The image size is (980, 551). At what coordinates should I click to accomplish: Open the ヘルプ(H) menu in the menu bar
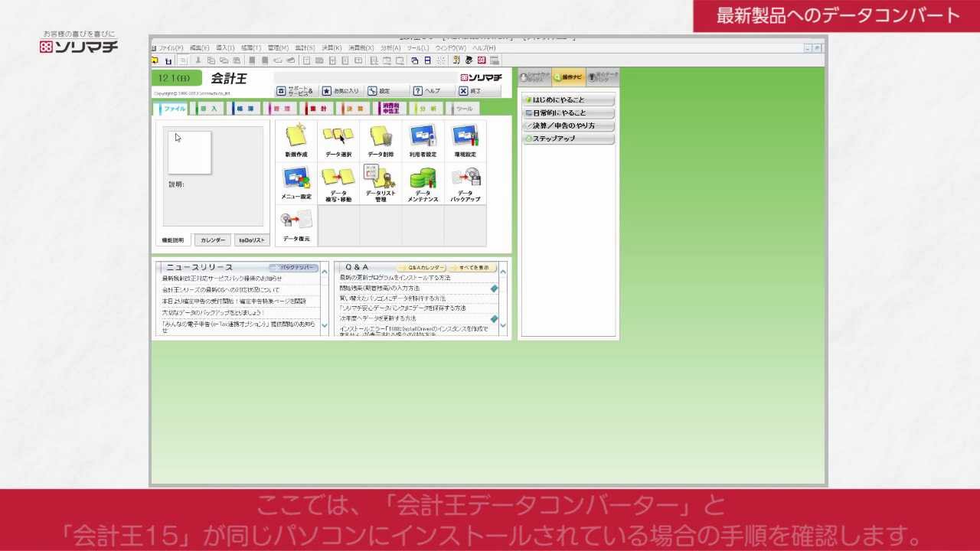(484, 47)
